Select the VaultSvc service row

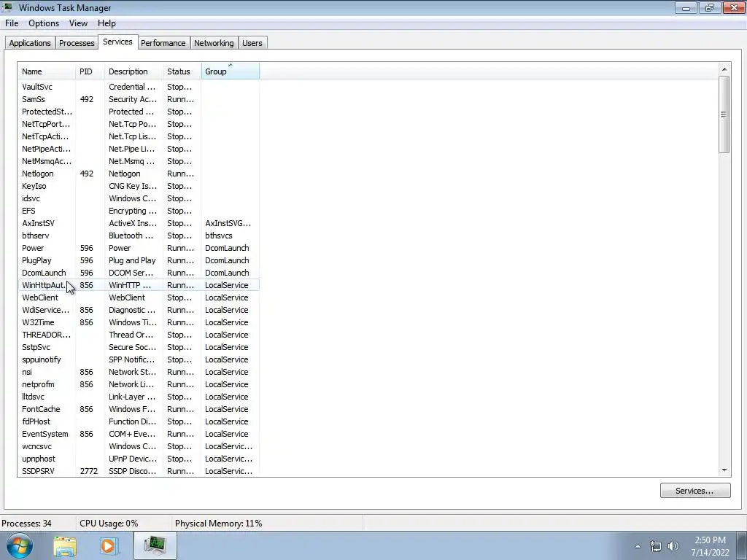(x=138, y=87)
